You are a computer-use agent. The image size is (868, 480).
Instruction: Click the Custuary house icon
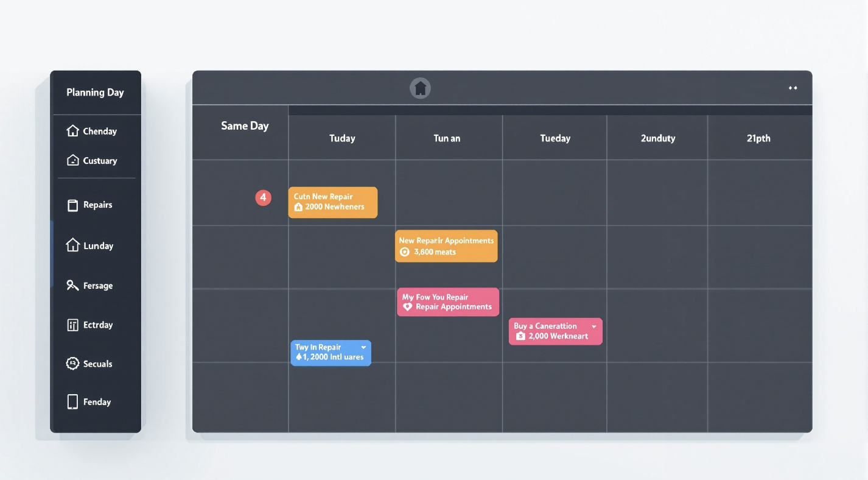coord(73,160)
